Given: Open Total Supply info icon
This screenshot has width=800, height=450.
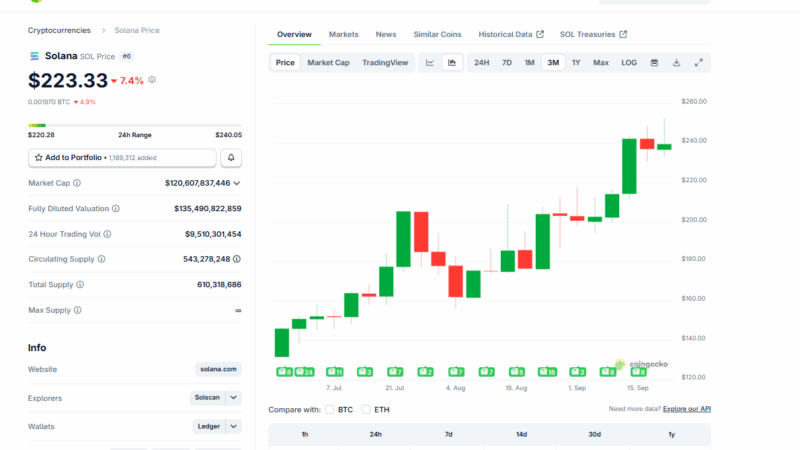Looking at the screenshot, I should (x=80, y=285).
